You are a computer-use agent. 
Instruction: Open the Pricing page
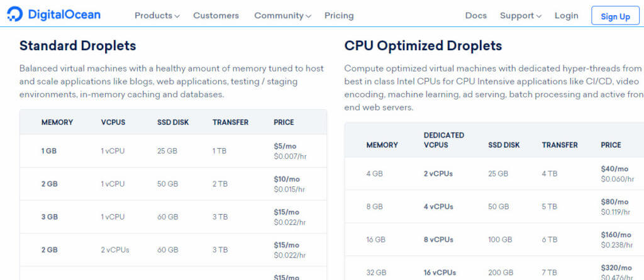click(339, 16)
